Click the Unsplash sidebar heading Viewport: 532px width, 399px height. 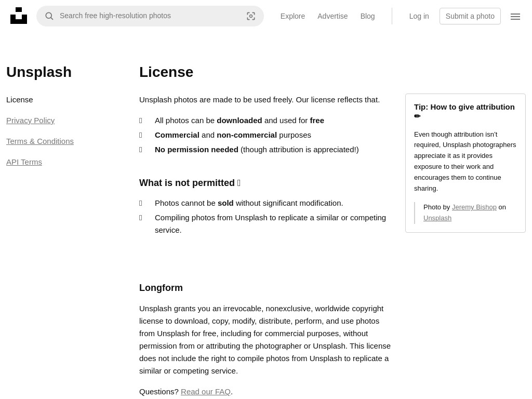tap(38, 72)
